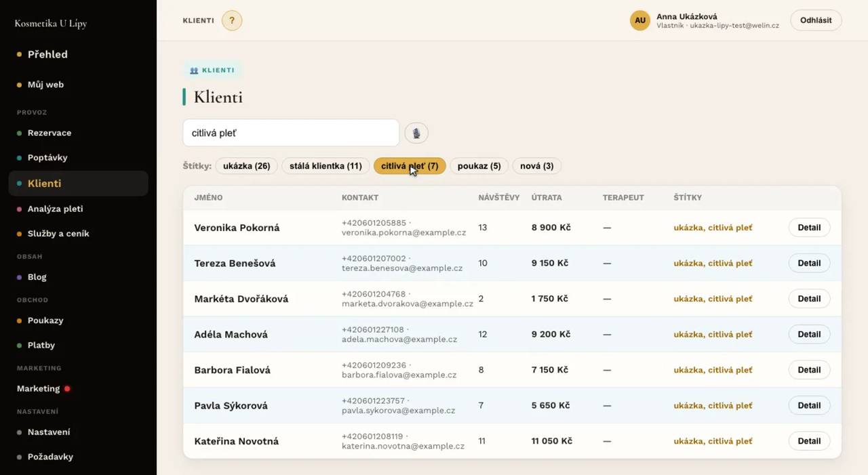Toggle the 'poukaz (5)' tag filter
The image size is (868, 475).
pyautogui.click(x=479, y=166)
